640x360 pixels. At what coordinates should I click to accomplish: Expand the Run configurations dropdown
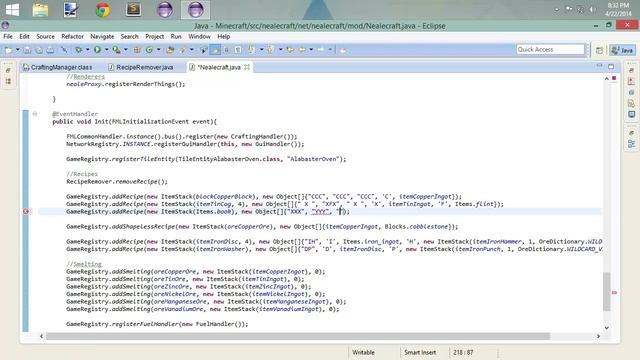coord(107,50)
